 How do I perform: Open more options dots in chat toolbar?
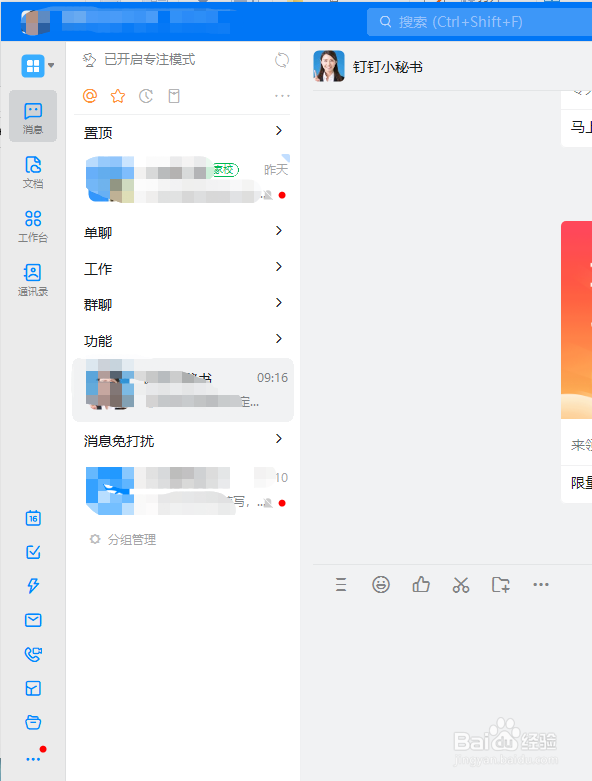[x=541, y=584]
